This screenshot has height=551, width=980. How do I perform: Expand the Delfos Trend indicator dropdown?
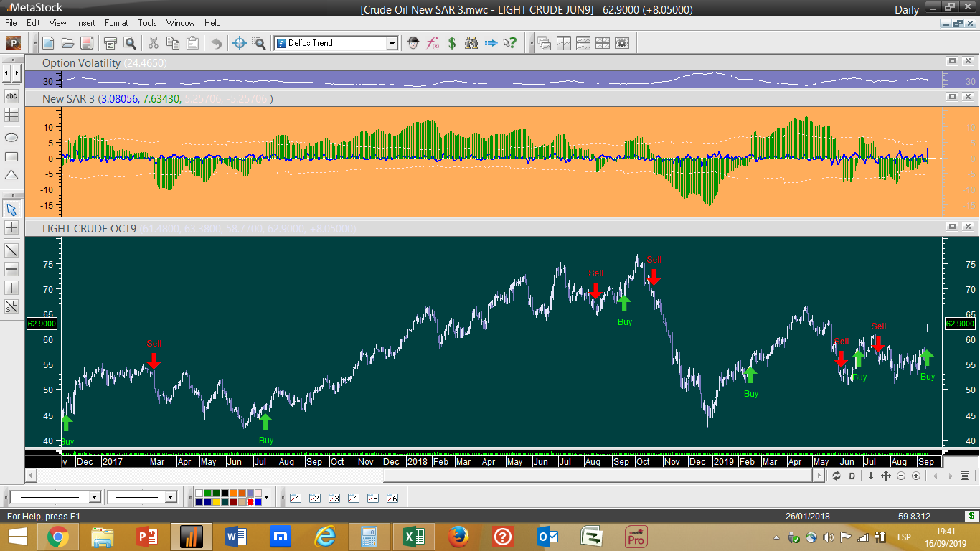click(392, 43)
